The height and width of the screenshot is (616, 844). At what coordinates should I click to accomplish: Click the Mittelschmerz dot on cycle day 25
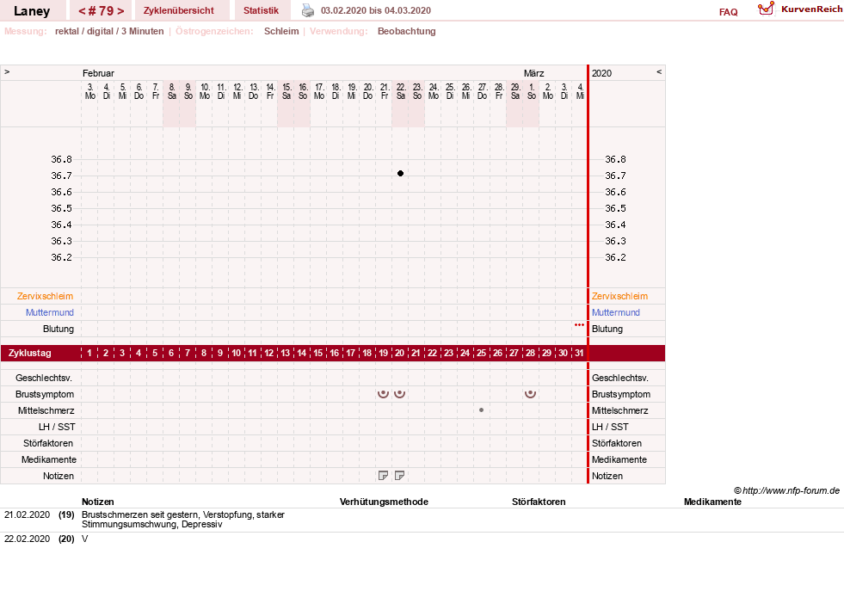coord(481,410)
